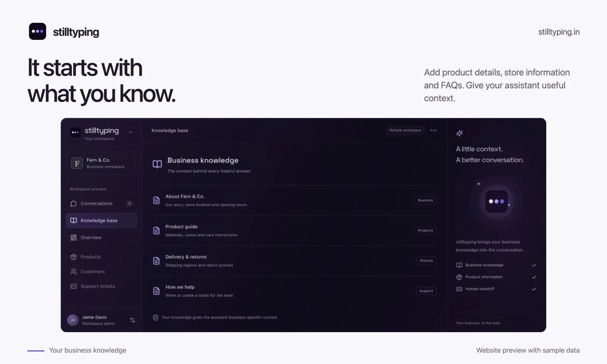Click the 'Your business. In the loop.' text
This screenshot has width=607, height=364.
pos(478,323)
